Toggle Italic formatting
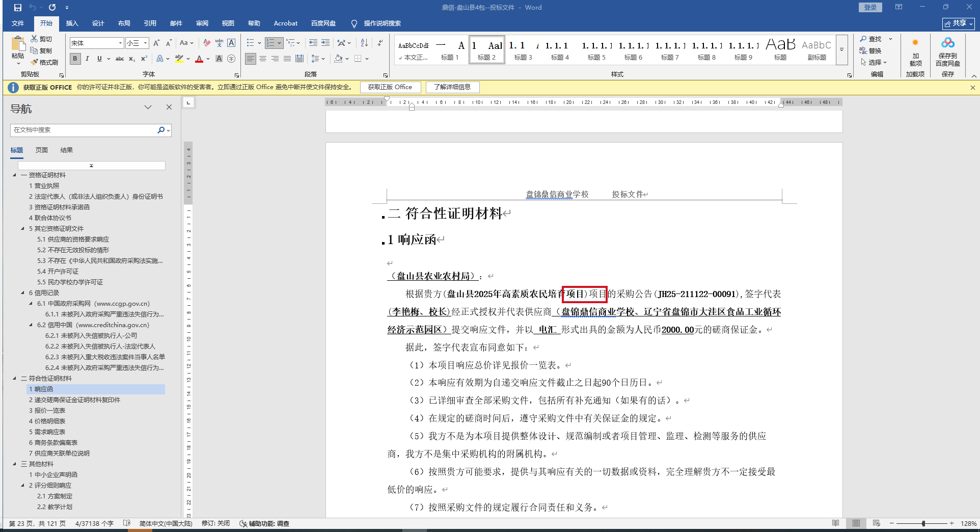 click(x=87, y=59)
